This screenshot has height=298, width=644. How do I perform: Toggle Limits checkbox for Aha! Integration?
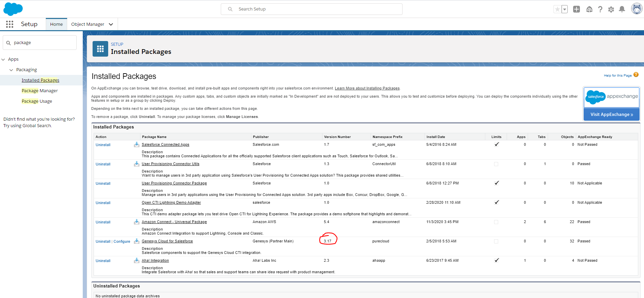point(496,260)
